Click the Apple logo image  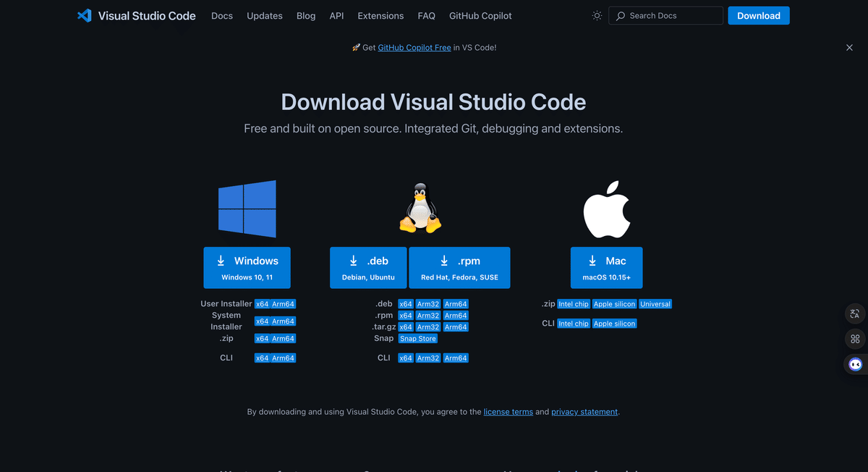(607, 209)
